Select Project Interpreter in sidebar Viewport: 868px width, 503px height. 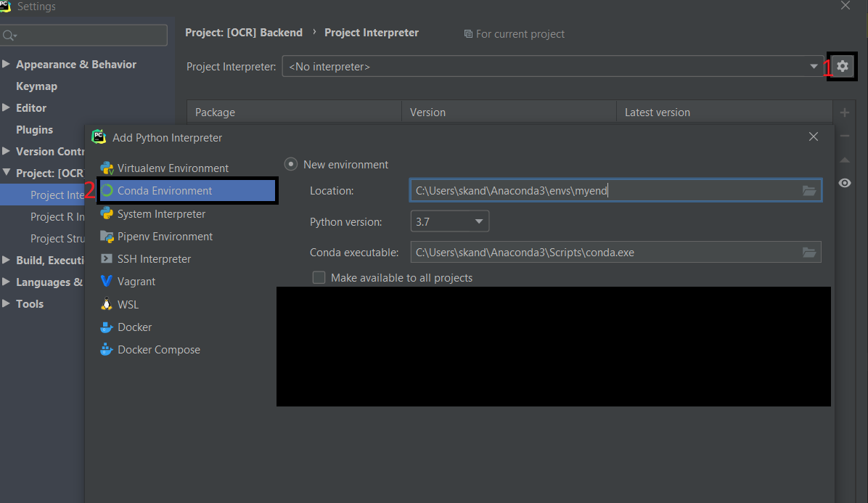43,195
